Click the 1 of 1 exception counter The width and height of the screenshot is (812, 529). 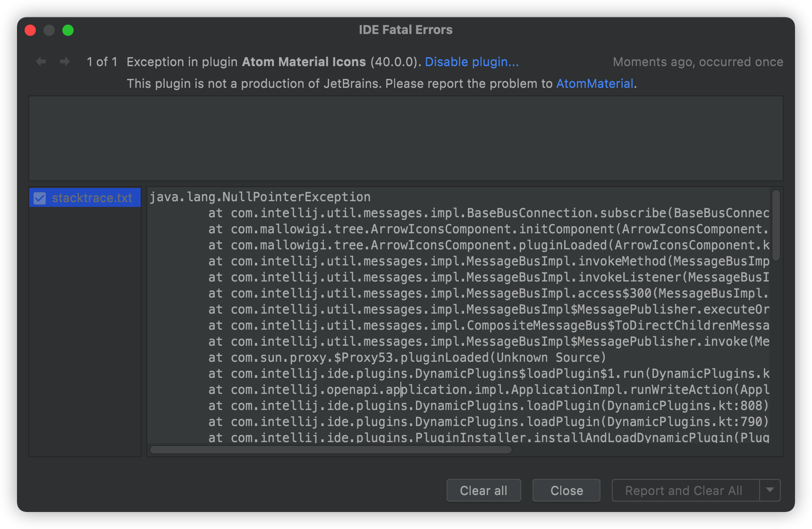pos(101,61)
